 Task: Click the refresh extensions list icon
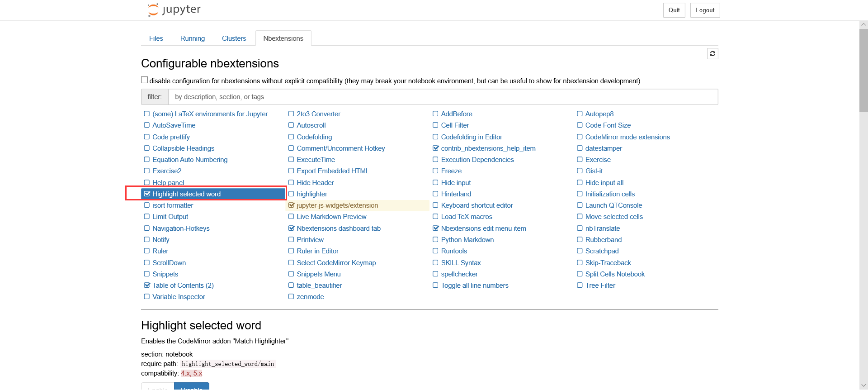712,54
